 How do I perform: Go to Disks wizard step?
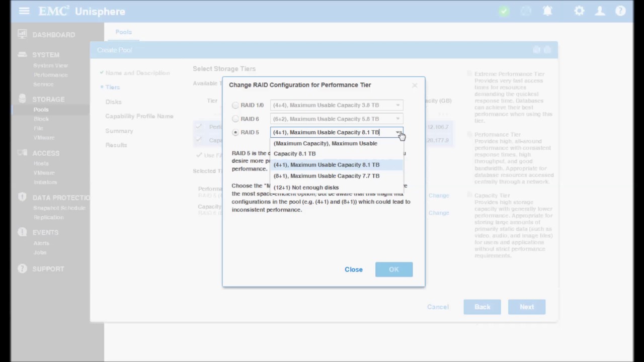coord(113,102)
